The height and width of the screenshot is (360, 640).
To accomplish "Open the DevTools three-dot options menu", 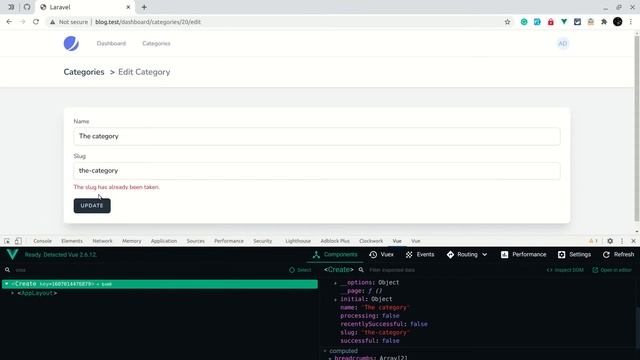I will tap(622, 241).
